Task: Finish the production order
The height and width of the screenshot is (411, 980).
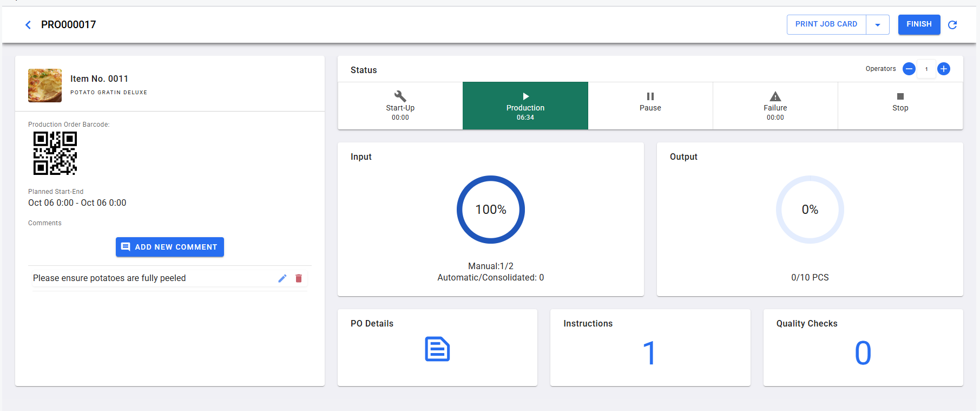Action: click(919, 24)
